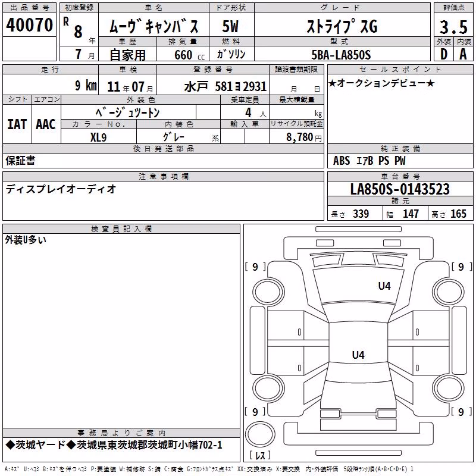Click the equipment list ABS エアB PS PW

coord(369,161)
